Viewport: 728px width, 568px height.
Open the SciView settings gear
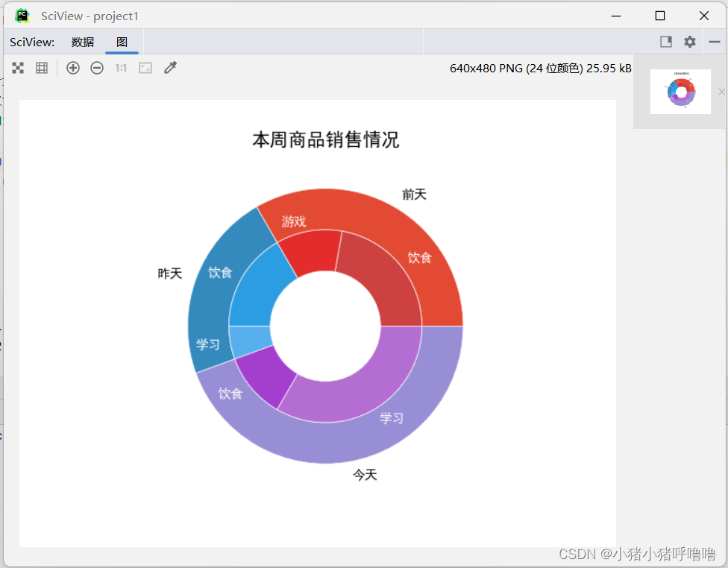tap(688, 42)
